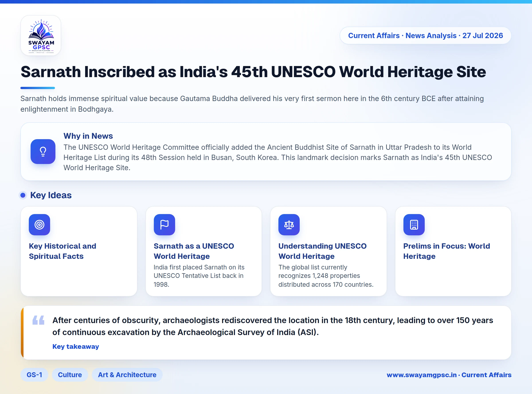Viewport: 532px width, 394px height.
Task: Select the Art & Architecture tag
Action: coord(127,375)
